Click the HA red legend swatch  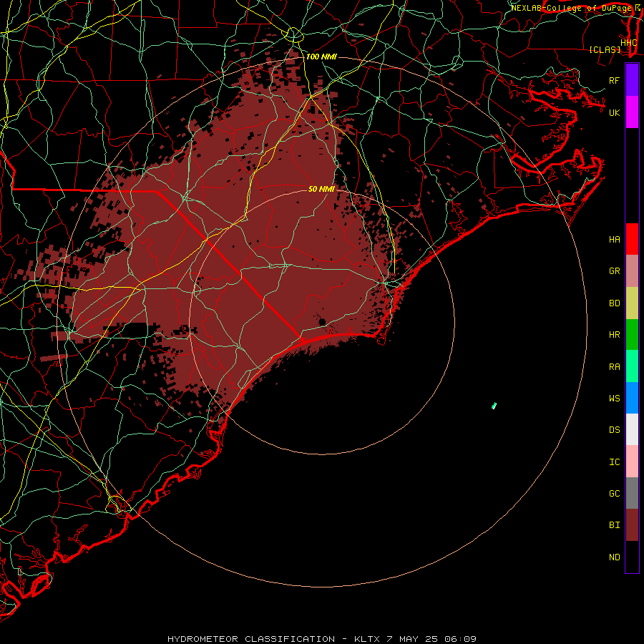[x=632, y=239]
